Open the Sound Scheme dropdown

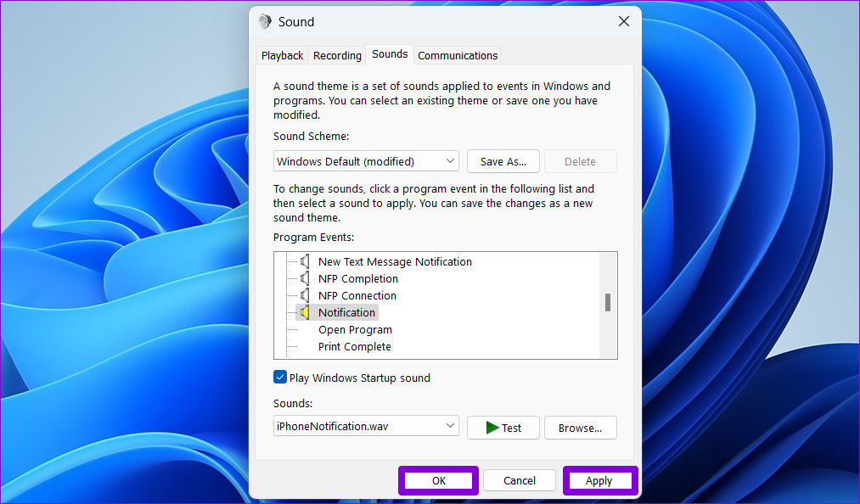366,161
